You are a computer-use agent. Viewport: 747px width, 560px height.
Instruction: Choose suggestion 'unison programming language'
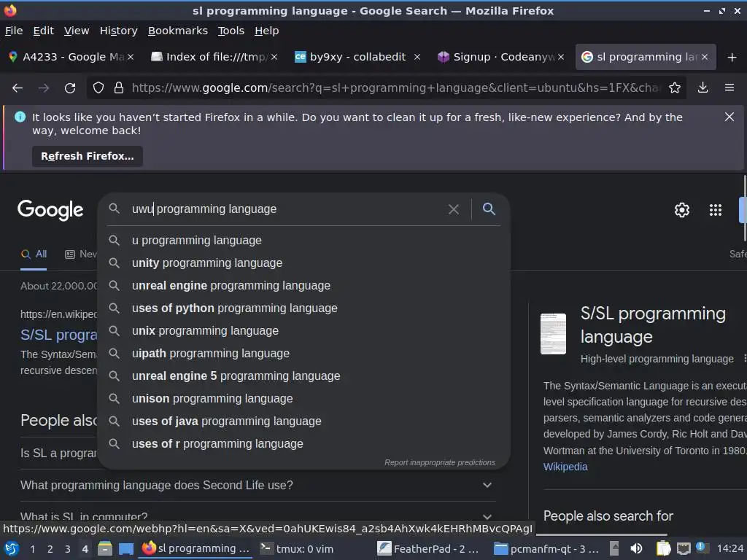(x=304, y=399)
